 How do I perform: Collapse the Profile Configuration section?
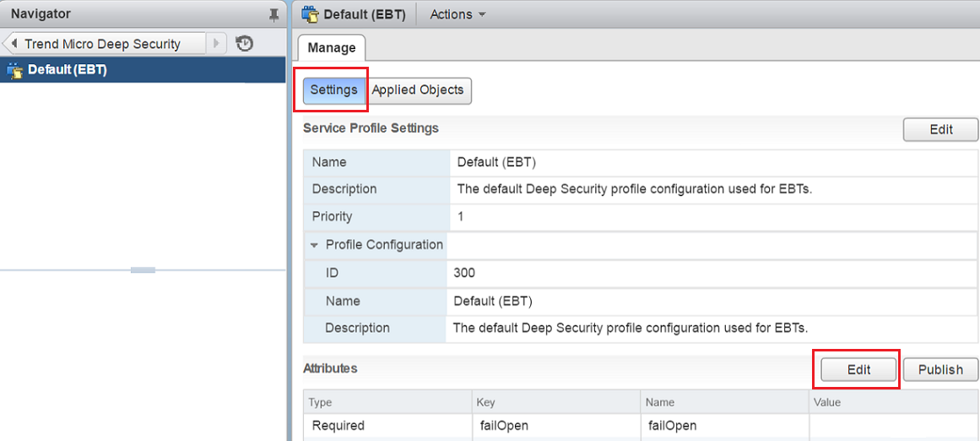point(315,245)
